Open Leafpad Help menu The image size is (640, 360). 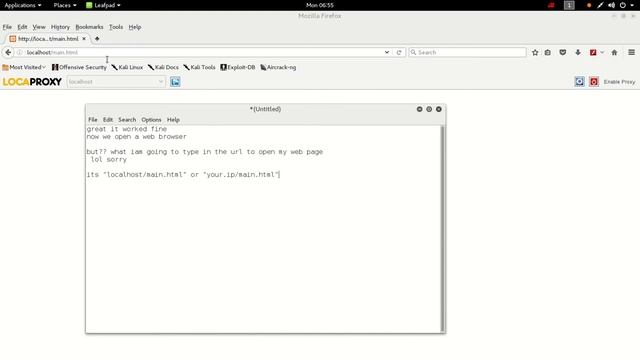tap(173, 120)
